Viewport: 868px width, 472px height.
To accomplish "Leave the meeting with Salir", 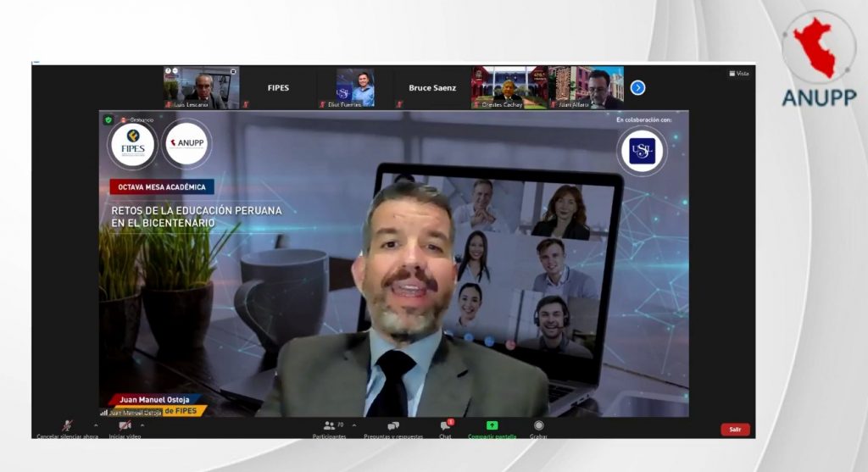I will (735, 430).
